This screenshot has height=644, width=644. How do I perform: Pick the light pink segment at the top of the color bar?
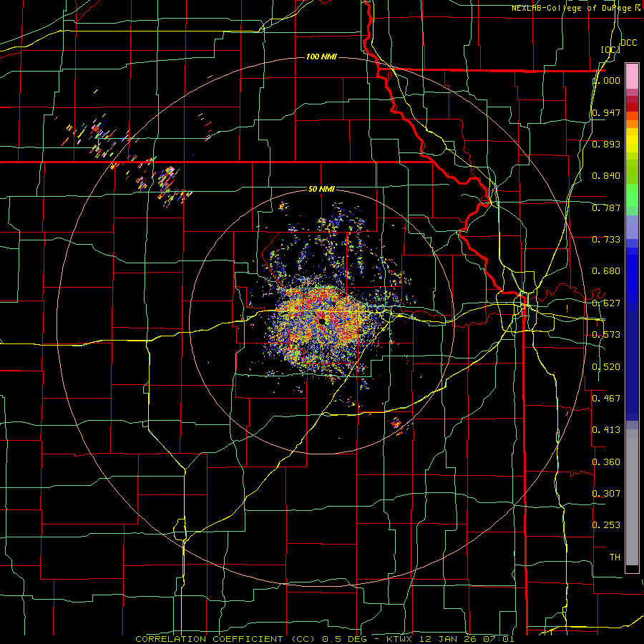tap(632, 76)
